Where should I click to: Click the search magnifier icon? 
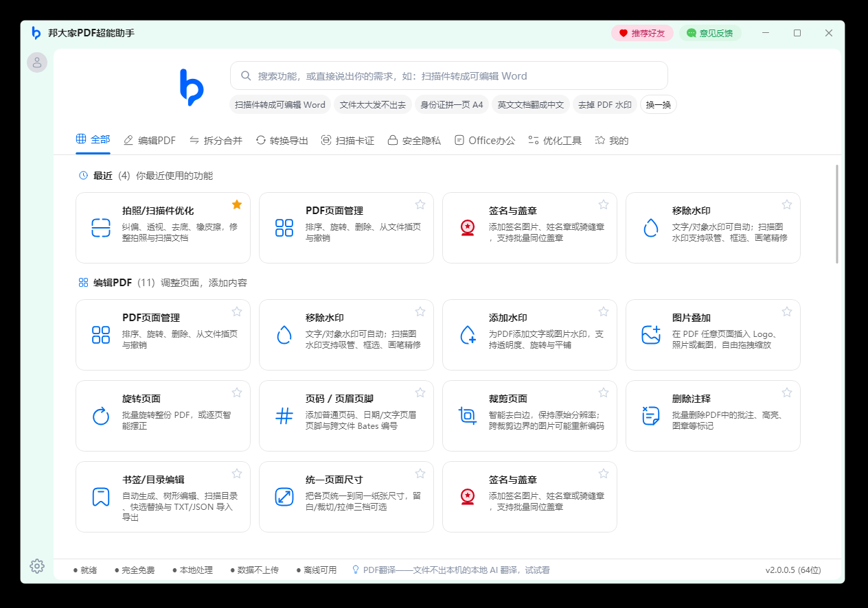(246, 75)
